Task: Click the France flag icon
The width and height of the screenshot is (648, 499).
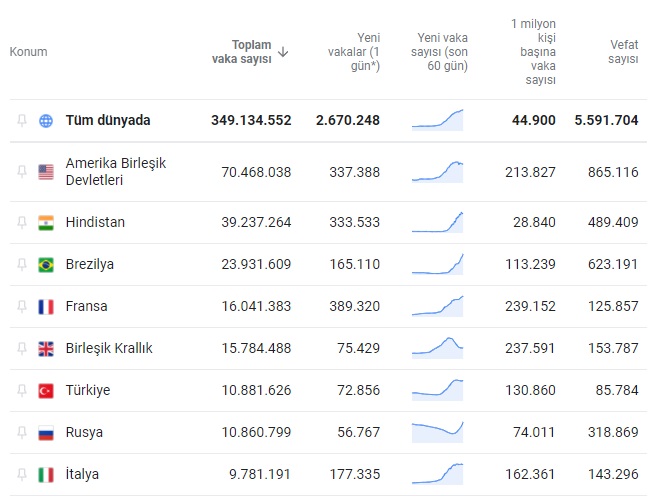Action: (x=46, y=306)
